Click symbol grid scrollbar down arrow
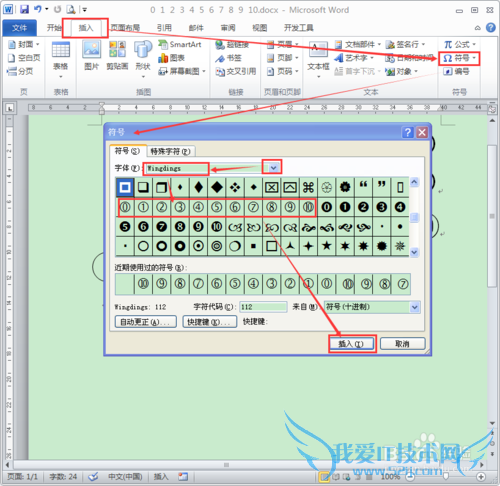This screenshot has width=500, height=486. (414, 252)
